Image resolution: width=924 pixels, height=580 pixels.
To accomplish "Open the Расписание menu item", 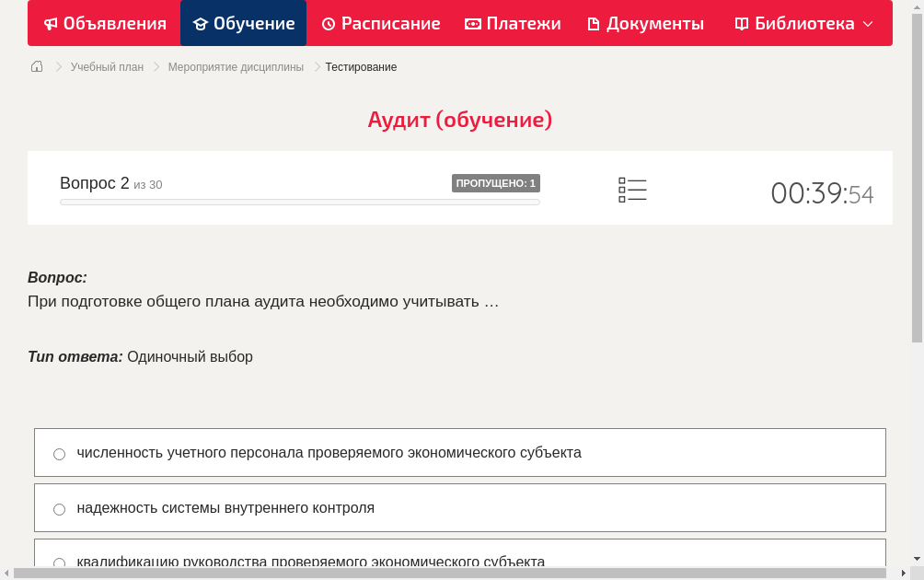I will pyautogui.click(x=380, y=23).
